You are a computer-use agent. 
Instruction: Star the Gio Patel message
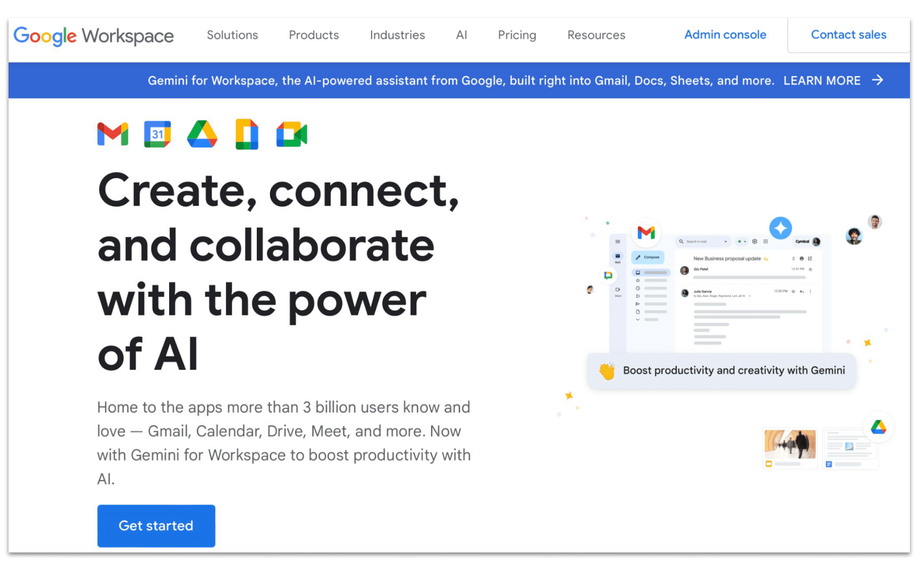click(x=810, y=269)
